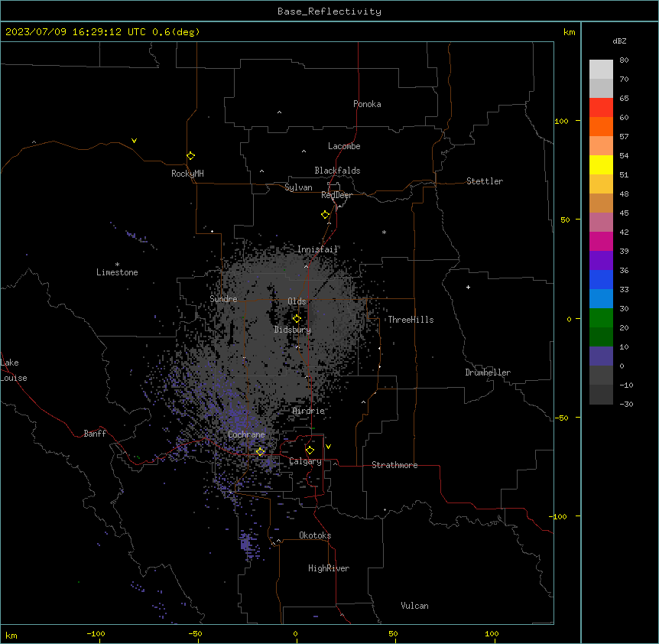Click the Okotoks label
This screenshot has width=659, height=644.
point(315,535)
